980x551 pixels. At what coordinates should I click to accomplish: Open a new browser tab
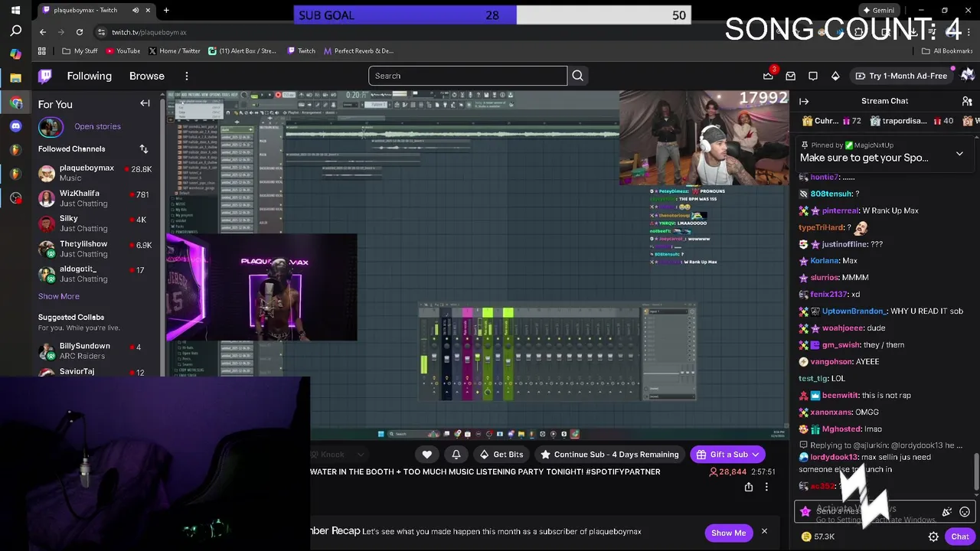click(x=166, y=10)
